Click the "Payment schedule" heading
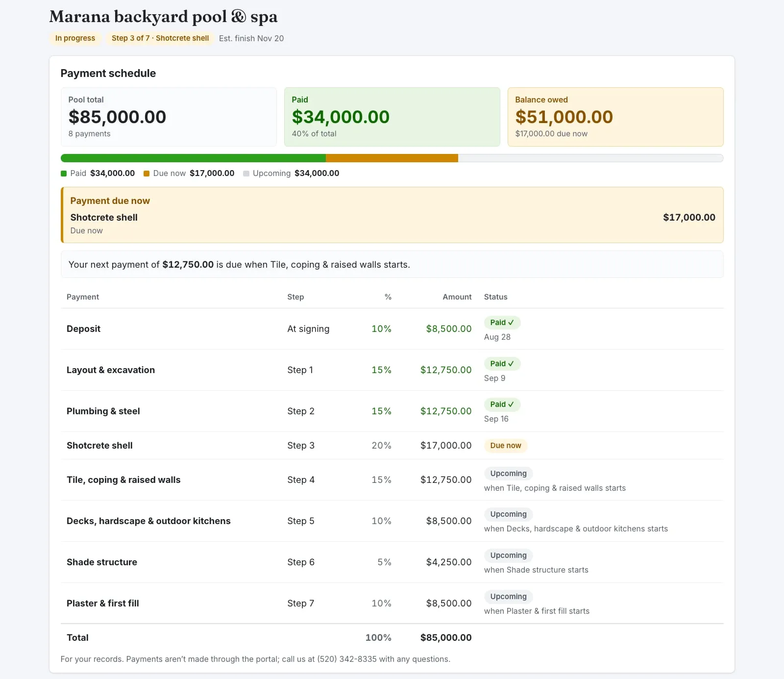This screenshot has width=784, height=679. [108, 73]
